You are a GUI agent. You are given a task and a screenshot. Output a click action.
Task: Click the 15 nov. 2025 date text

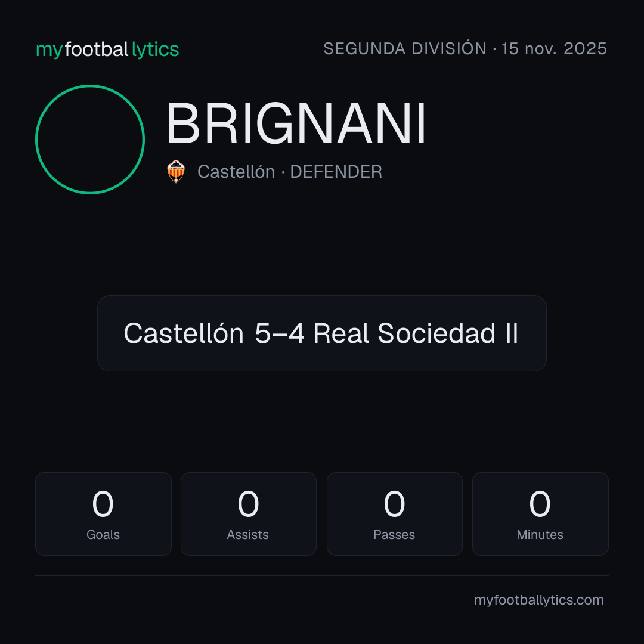(x=554, y=49)
